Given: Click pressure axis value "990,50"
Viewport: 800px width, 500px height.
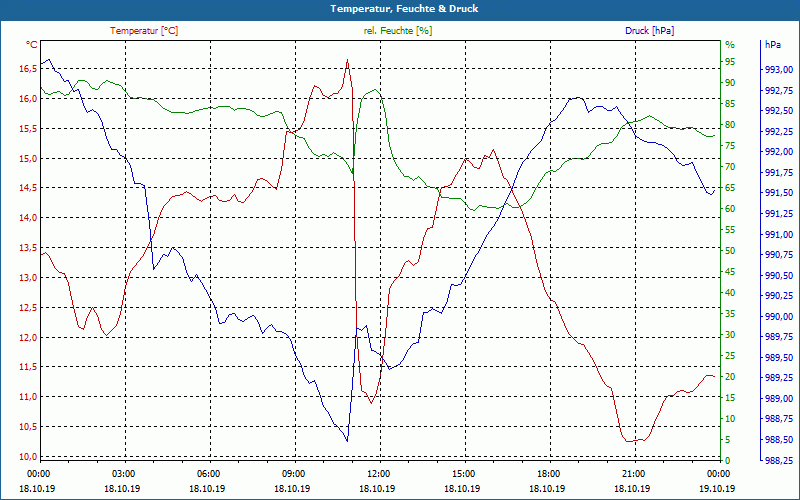Looking at the screenshot, I should (779, 276).
